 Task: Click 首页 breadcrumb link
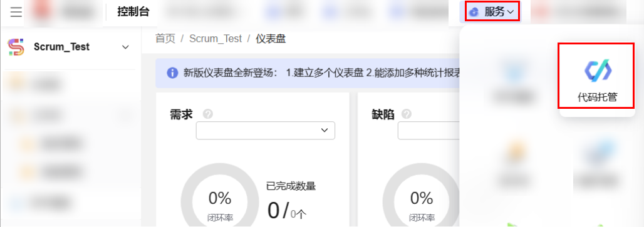click(x=165, y=39)
